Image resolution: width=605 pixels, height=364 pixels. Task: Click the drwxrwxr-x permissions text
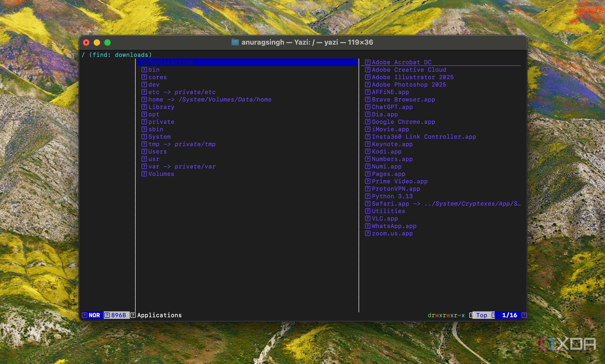446,315
